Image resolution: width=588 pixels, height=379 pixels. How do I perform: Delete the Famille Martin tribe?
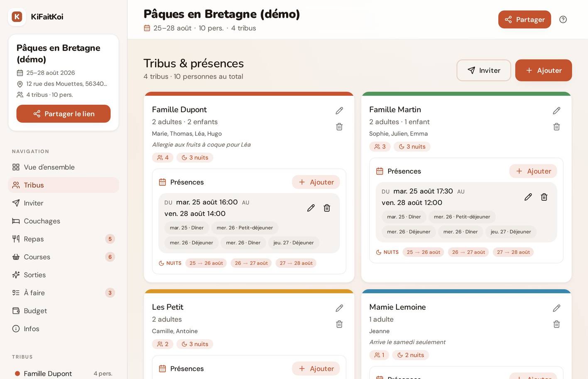point(556,127)
